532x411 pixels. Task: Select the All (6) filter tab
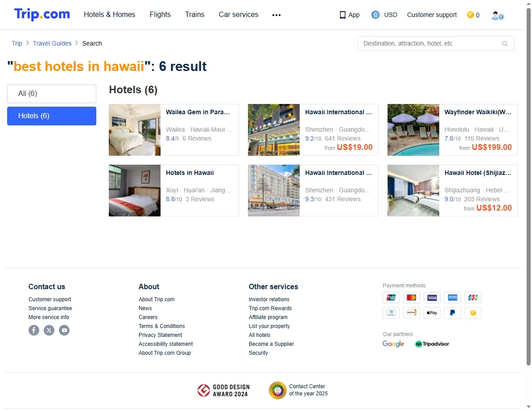coord(52,93)
